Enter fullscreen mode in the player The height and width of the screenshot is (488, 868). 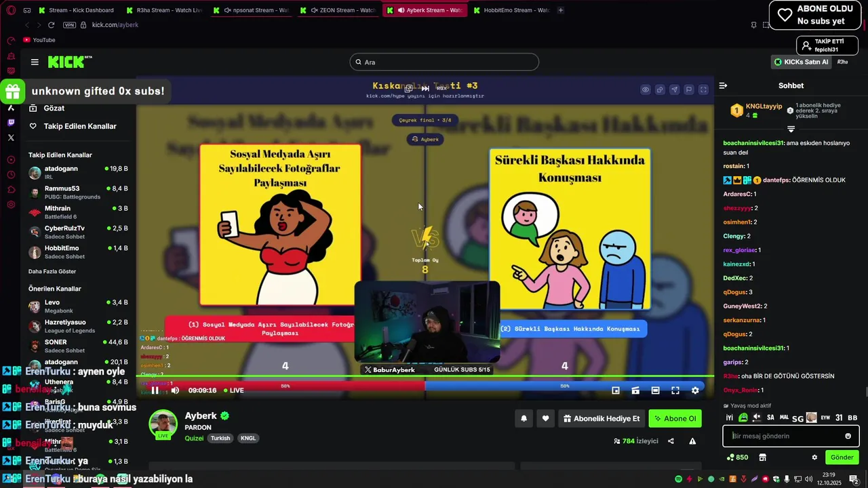coord(675,390)
